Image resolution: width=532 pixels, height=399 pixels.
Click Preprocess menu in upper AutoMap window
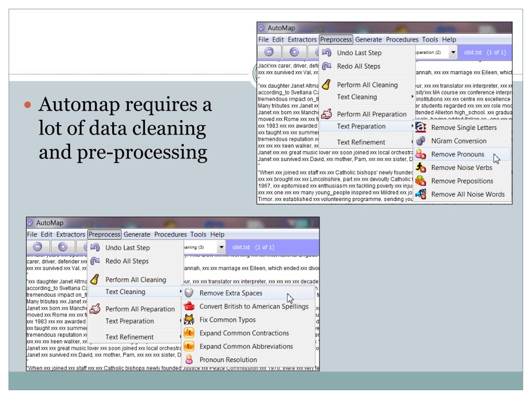point(336,39)
